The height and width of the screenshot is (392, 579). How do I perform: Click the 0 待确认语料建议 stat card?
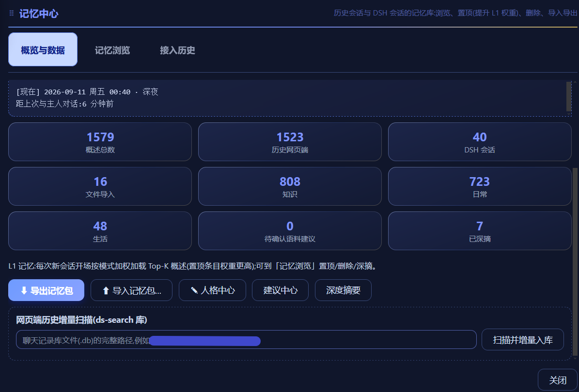pos(290,231)
